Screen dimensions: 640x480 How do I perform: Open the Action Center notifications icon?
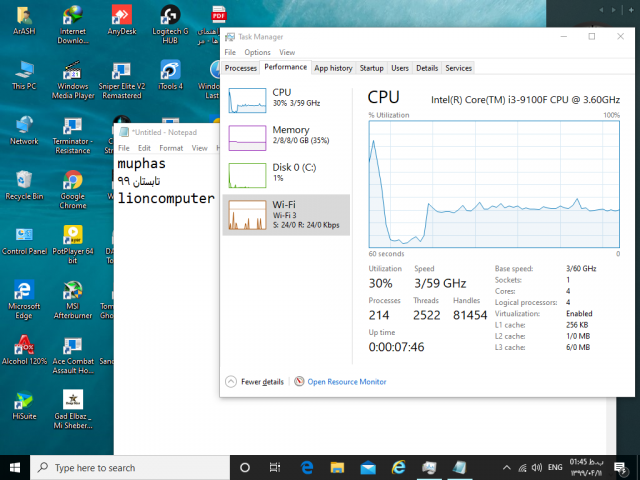(620, 468)
